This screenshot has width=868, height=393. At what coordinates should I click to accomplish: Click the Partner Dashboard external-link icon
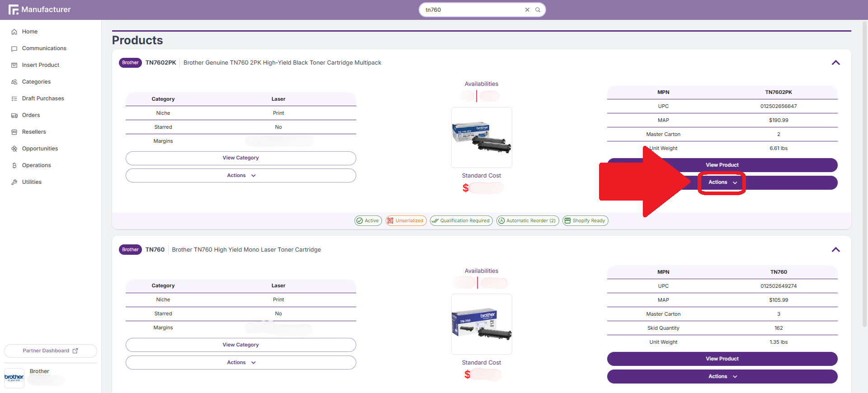tap(75, 351)
